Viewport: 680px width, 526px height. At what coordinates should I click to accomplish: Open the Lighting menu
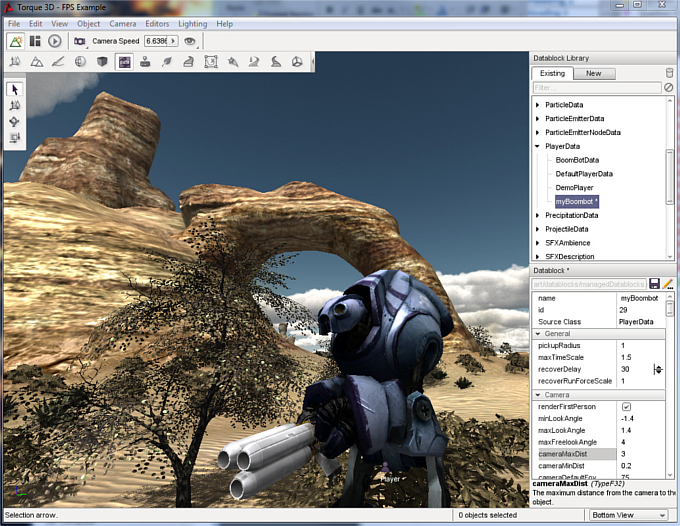tap(191, 23)
